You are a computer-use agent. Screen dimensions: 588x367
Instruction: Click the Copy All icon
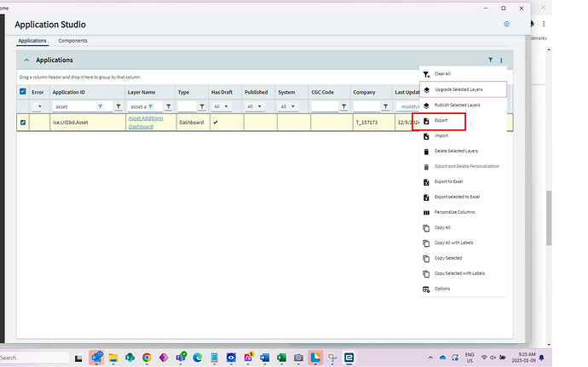[x=426, y=227]
